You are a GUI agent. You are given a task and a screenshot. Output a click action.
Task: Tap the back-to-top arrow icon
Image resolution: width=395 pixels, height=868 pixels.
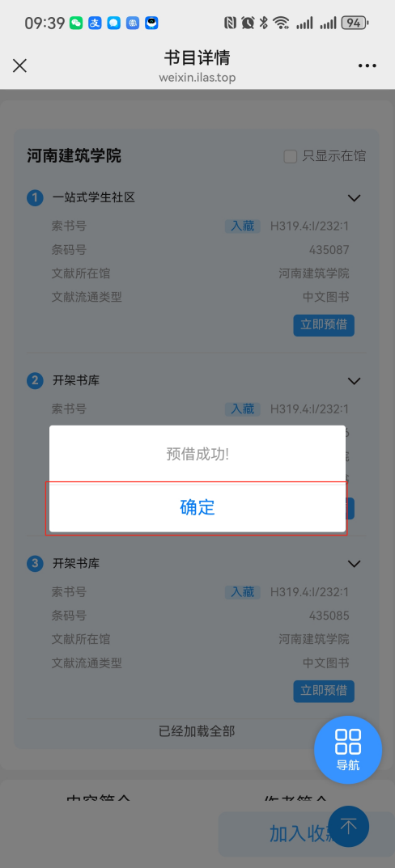click(x=349, y=827)
